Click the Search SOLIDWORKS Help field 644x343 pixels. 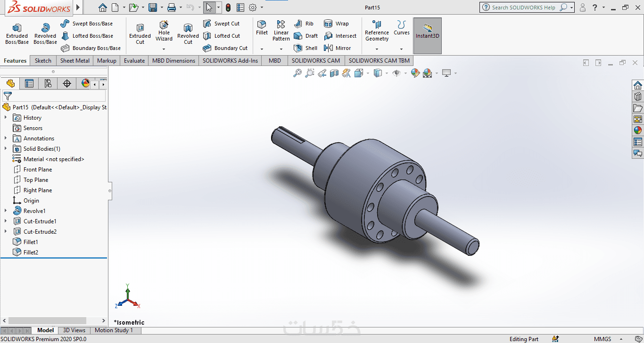[523, 8]
